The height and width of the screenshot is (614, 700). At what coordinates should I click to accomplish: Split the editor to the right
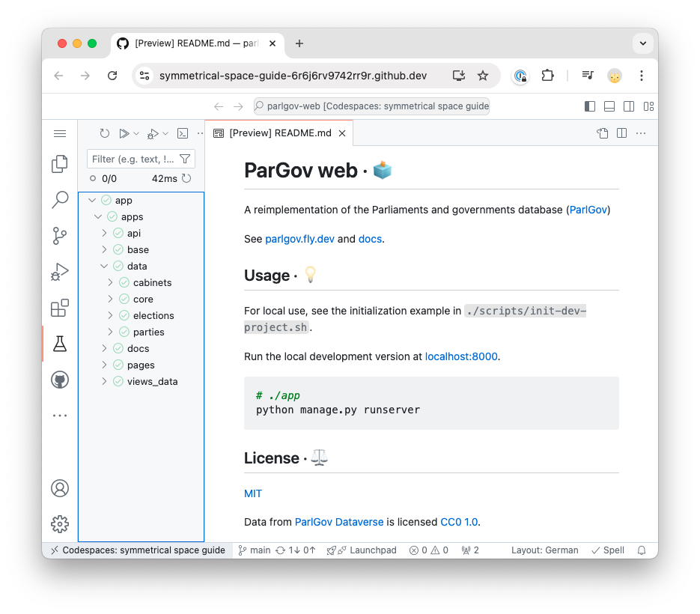click(622, 133)
